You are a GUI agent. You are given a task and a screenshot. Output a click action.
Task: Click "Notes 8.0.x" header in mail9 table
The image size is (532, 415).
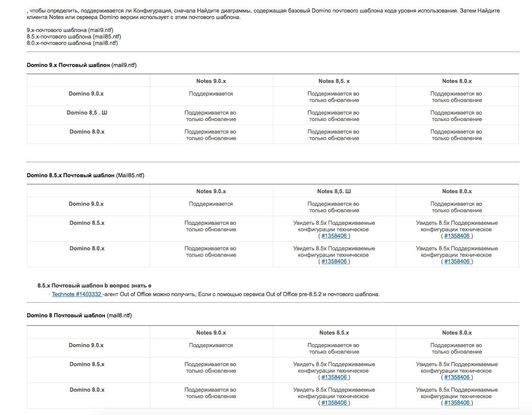[x=457, y=81]
